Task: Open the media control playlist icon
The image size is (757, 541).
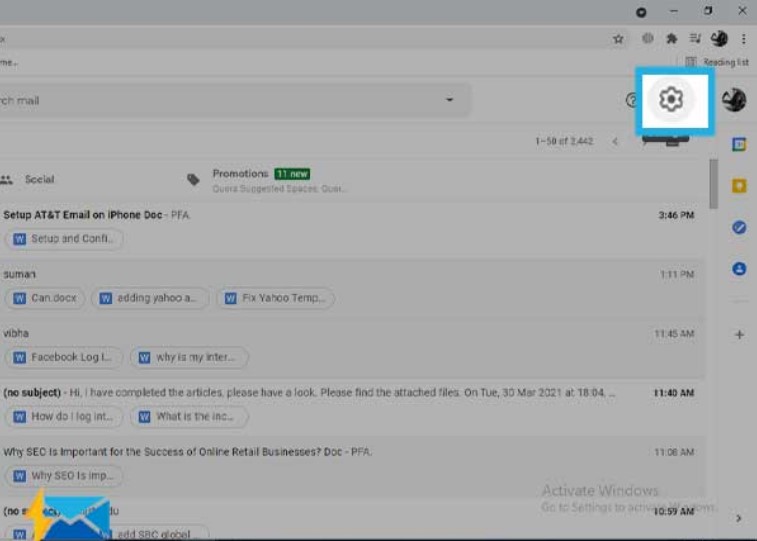Action: click(695, 39)
